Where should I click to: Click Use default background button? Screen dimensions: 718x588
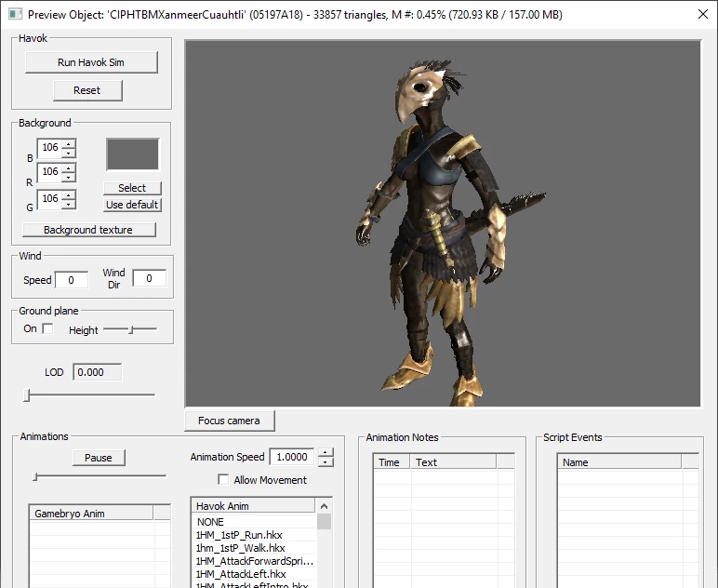pos(132,205)
